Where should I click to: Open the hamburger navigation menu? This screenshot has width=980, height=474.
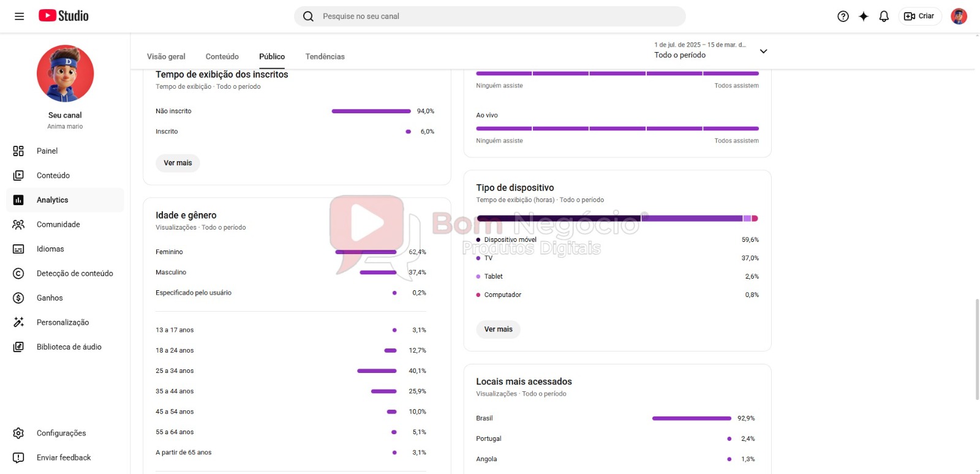[19, 17]
